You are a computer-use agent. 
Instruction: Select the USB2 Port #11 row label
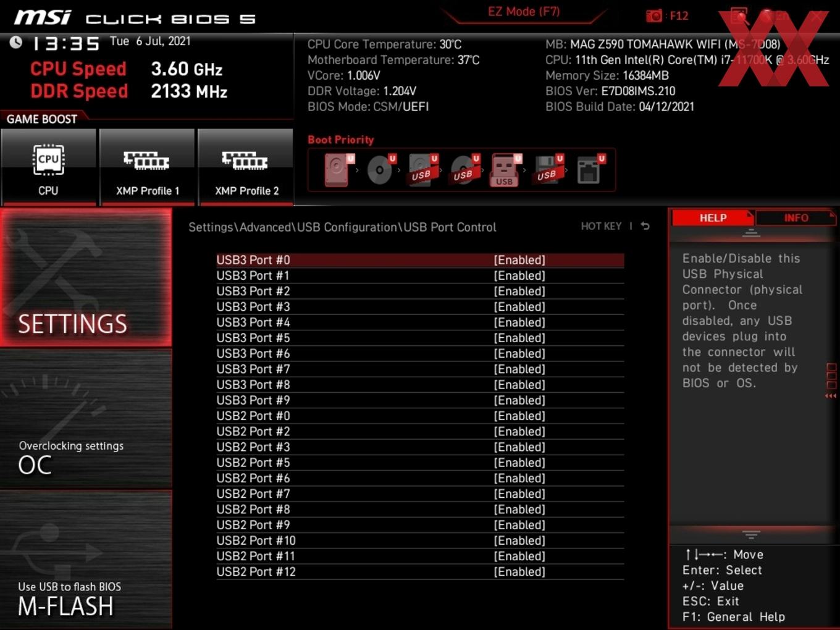256,556
